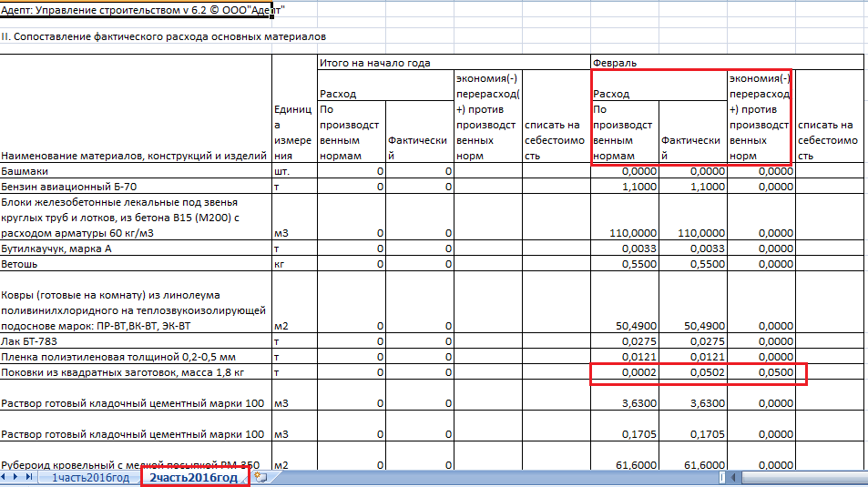
Task: Select the 2часть2016год sheet tab
Action: [194, 478]
